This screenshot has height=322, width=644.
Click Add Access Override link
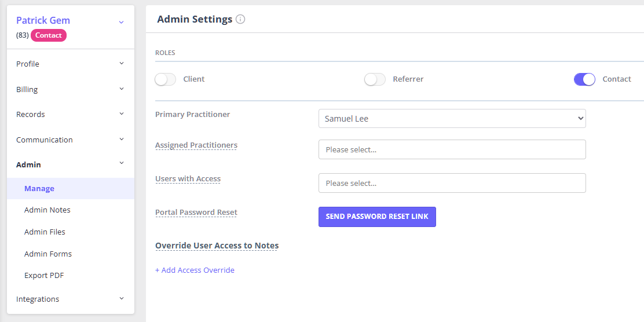point(195,270)
